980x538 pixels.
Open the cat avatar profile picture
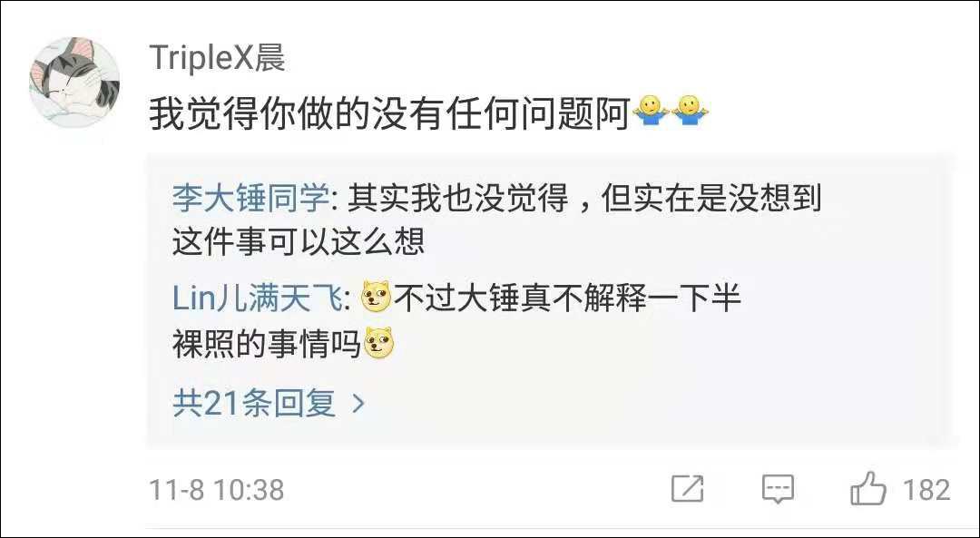click(x=74, y=83)
